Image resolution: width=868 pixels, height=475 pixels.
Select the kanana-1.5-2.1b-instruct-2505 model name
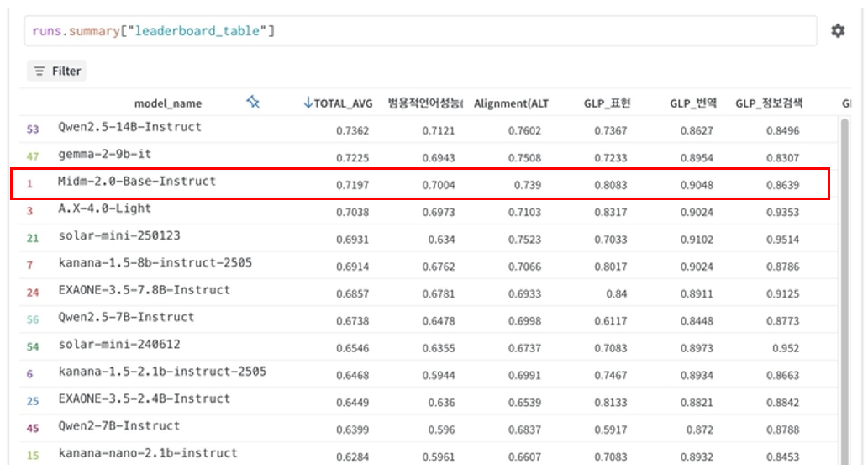(162, 371)
